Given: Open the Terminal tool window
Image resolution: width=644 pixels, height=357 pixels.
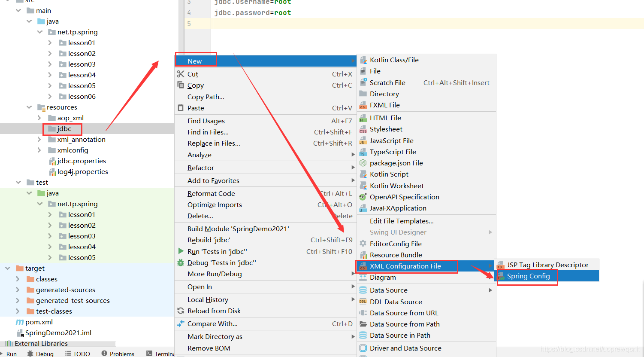Looking at the screenshot, I should click(160, 354).
